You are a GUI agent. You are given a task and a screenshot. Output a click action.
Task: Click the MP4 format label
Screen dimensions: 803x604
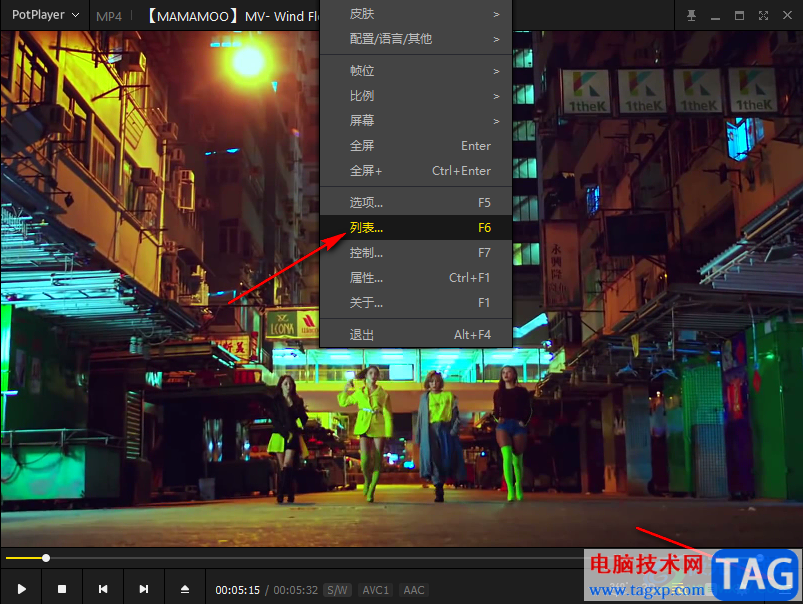click(x=109, y=16)
